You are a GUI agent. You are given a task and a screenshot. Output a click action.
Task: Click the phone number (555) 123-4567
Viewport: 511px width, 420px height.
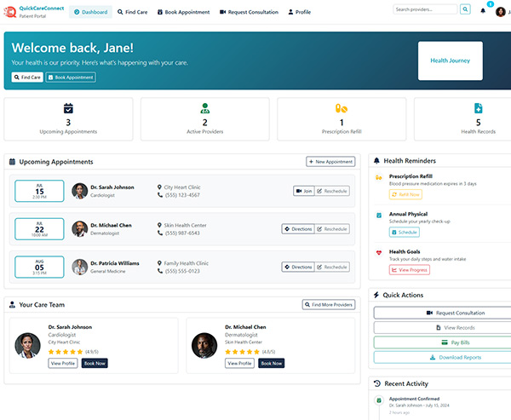click(x=182, y=195)
